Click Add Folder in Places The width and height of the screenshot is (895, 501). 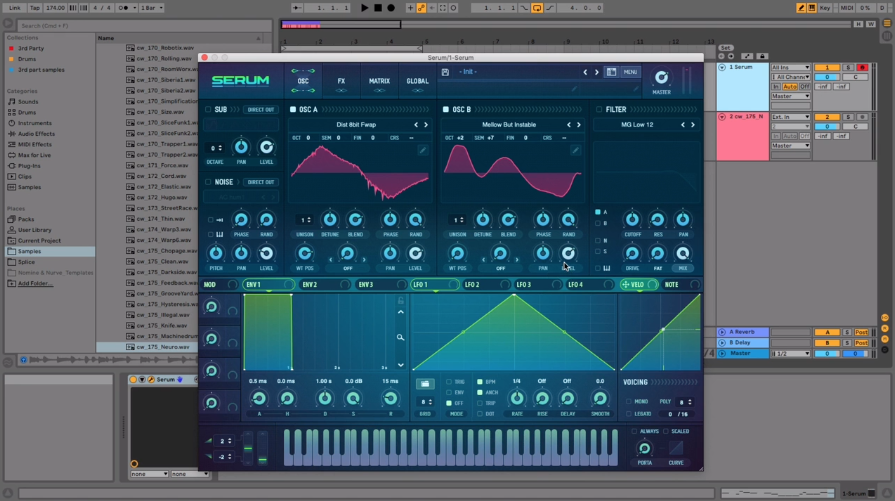point(35,284)
